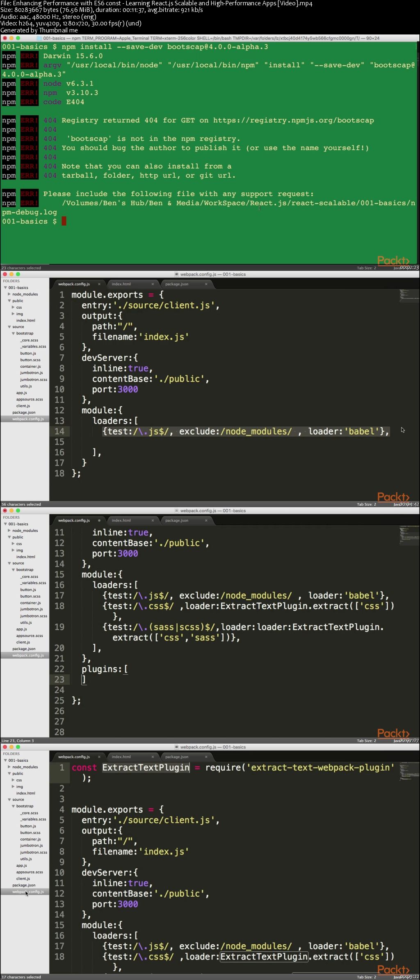The image size is (420, 980).
Task: Click document icon in 00:04:42 frame title bar
Action: click(x=177, y=275)
